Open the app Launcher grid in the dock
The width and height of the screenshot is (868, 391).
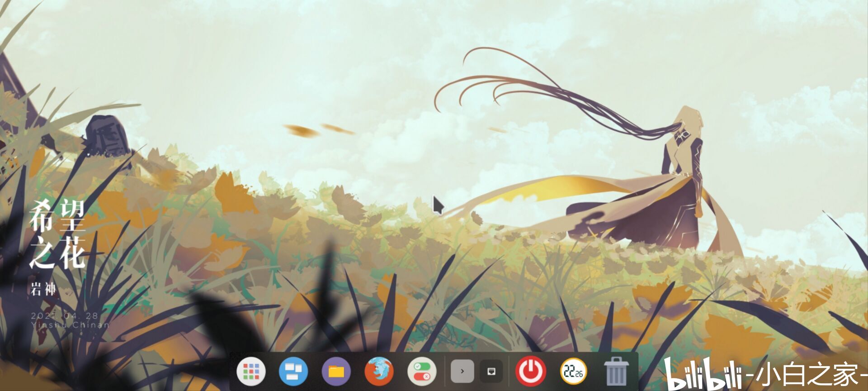click(251, 372)
